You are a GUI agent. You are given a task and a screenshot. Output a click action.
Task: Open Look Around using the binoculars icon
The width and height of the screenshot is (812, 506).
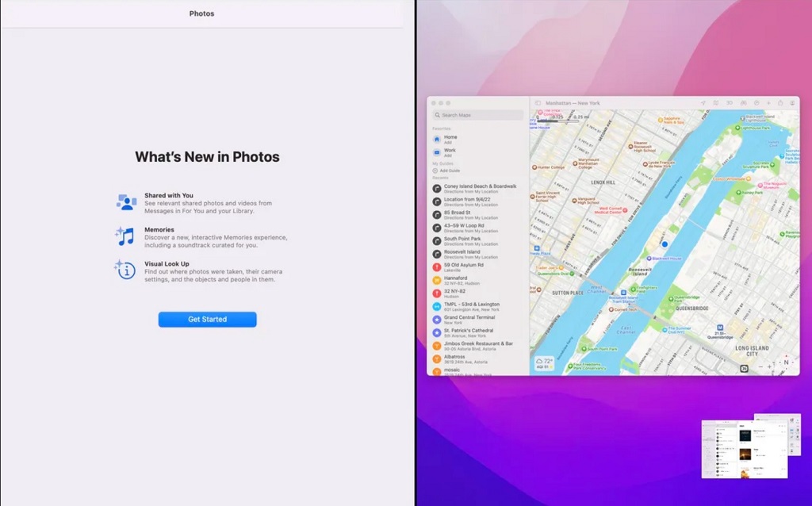744,103
